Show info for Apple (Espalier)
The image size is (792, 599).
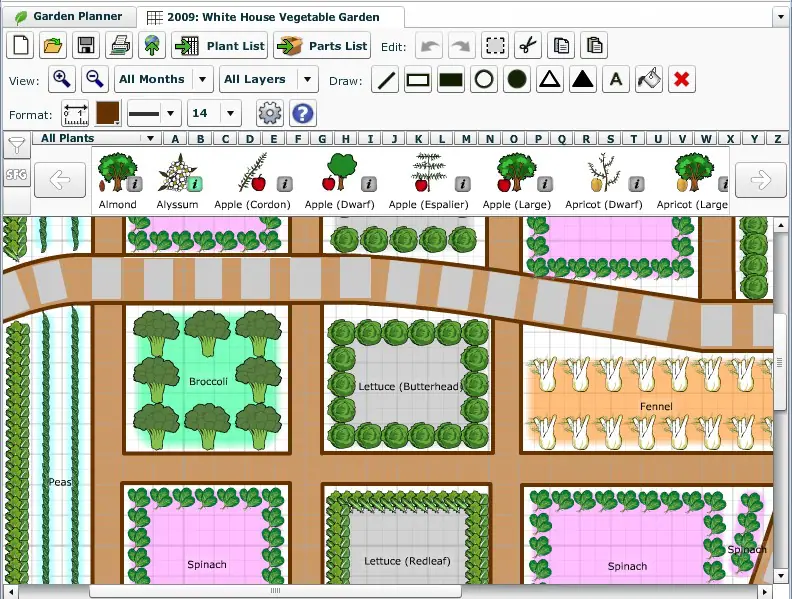(462, 184)
